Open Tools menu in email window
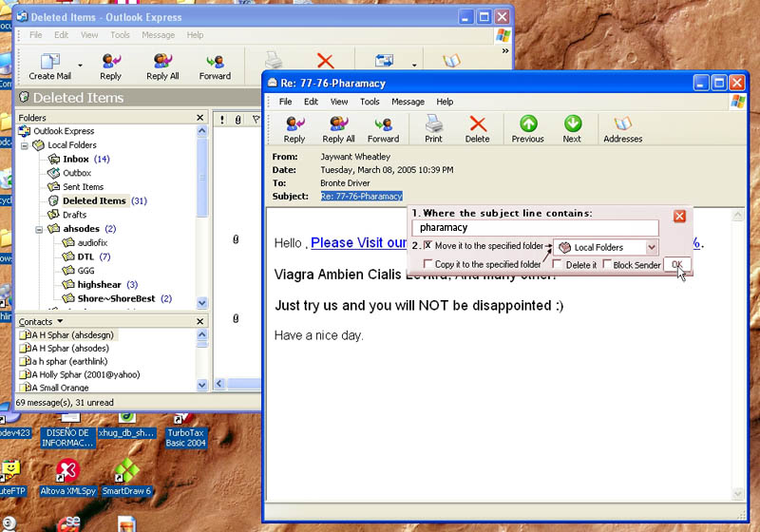Image resolution: width=760 pixels, height=532 pixels. [x=370, y=102]
